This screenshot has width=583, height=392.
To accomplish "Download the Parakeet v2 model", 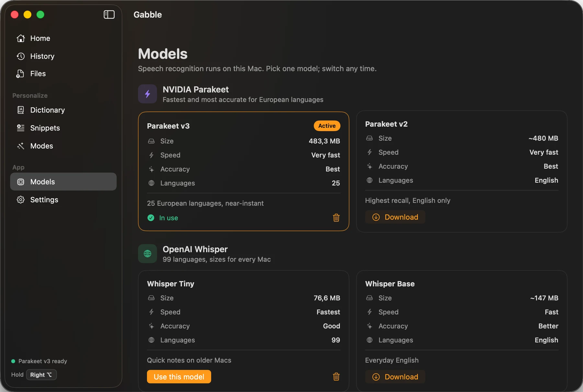I will pos(395,217).
